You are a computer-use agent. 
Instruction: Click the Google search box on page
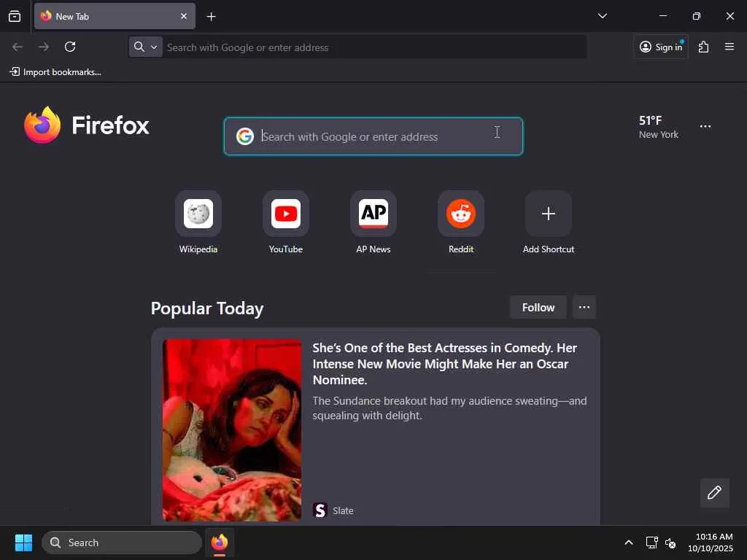point(373,136)
